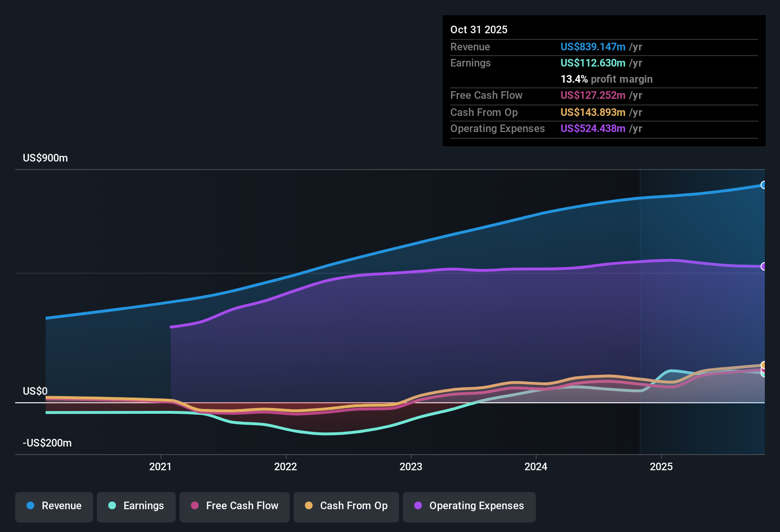Click the orange Cash From Op legend dot

coord(308,506)
